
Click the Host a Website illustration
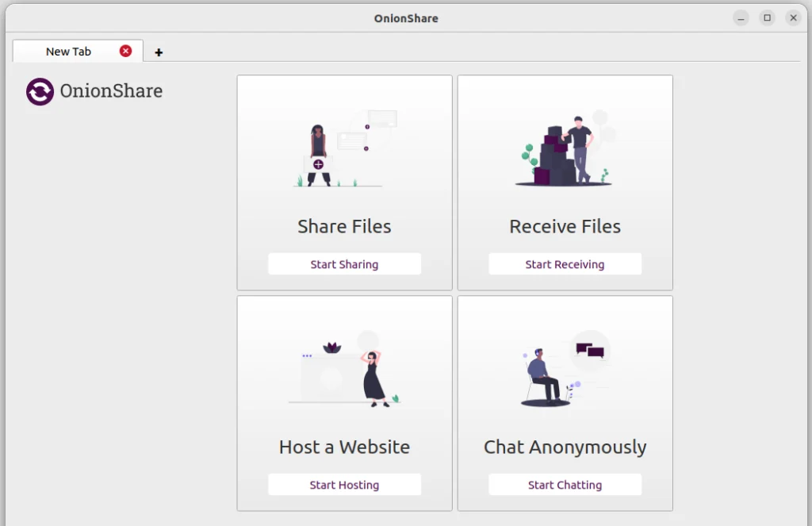(344, 371)
